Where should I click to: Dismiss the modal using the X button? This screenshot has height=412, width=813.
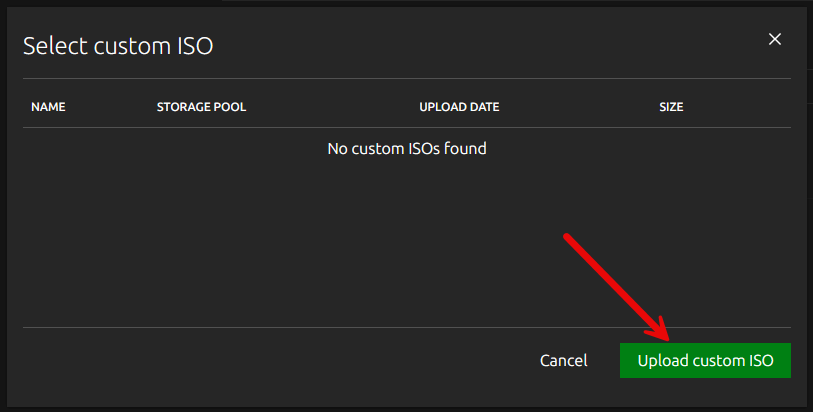tap(774, 39)
